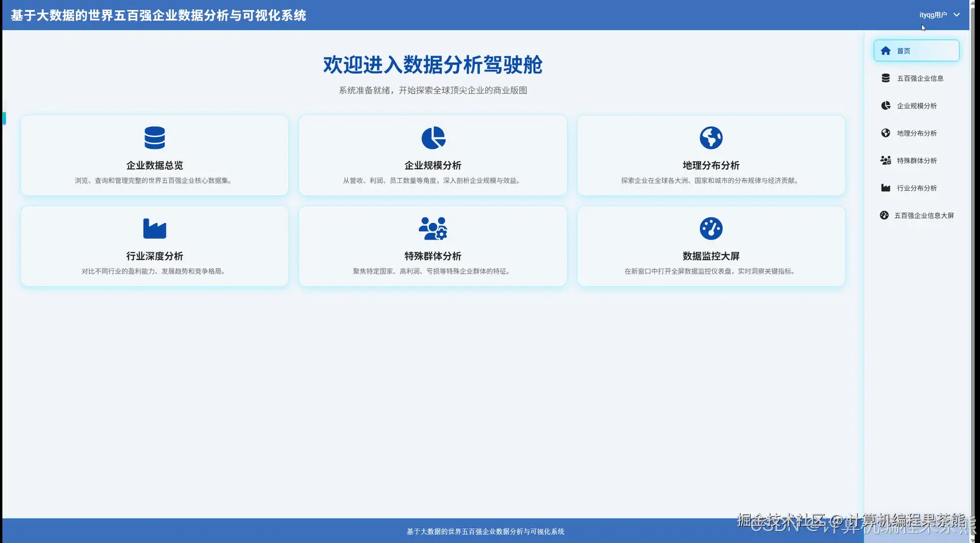Click the heading 欢迎进入数据分析驾驶舱

tap(433, 65)
